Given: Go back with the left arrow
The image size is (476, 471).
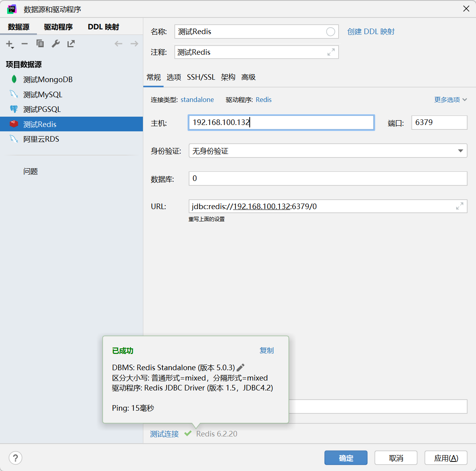Looking at the screenshot, I should click(x=118, y=44).
